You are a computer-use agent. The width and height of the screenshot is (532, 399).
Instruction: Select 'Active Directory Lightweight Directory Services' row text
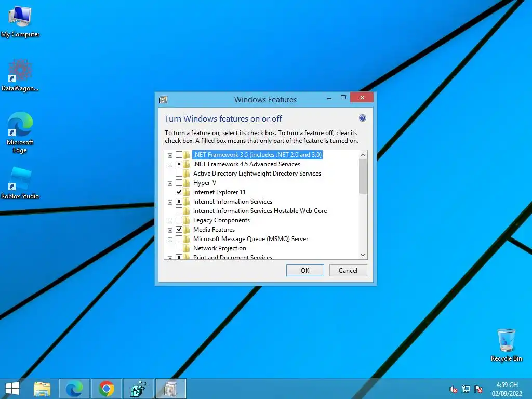tap(257, 174)
